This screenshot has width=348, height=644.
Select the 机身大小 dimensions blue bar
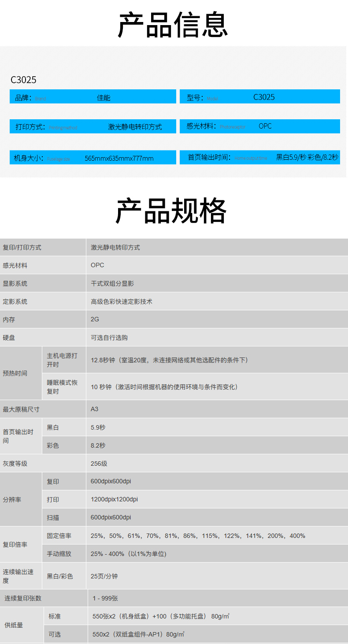pos(93,158)
